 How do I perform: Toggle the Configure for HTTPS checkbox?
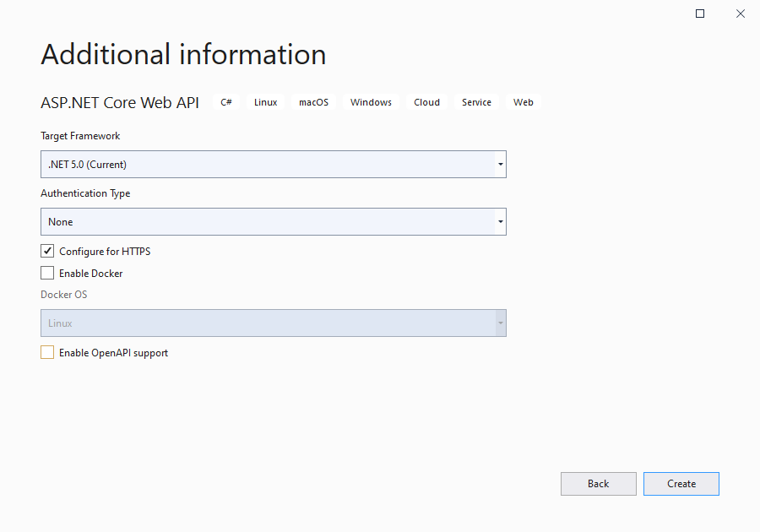click(x=47, y=251)
